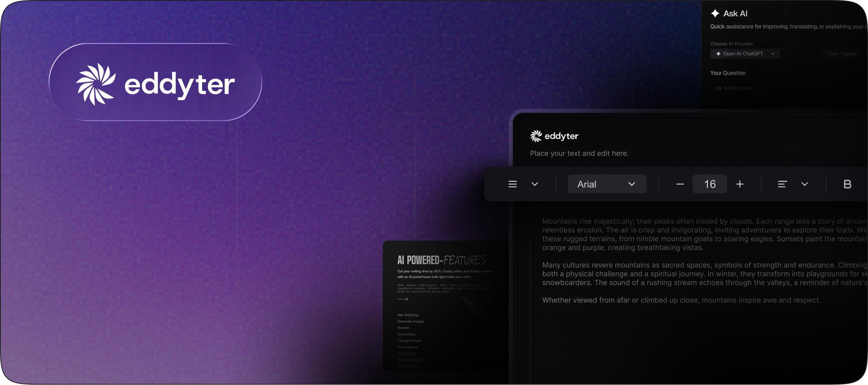Click the "AI POWERED-FEATURES" heading
The width and height of the screenshot is (868, 385).
click(x=442, y=260)
